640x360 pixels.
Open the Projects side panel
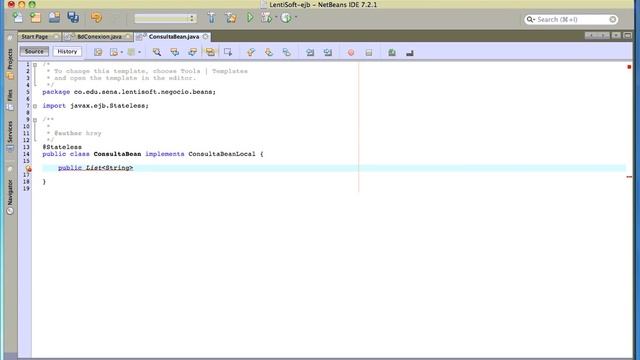tap(10, 64)
